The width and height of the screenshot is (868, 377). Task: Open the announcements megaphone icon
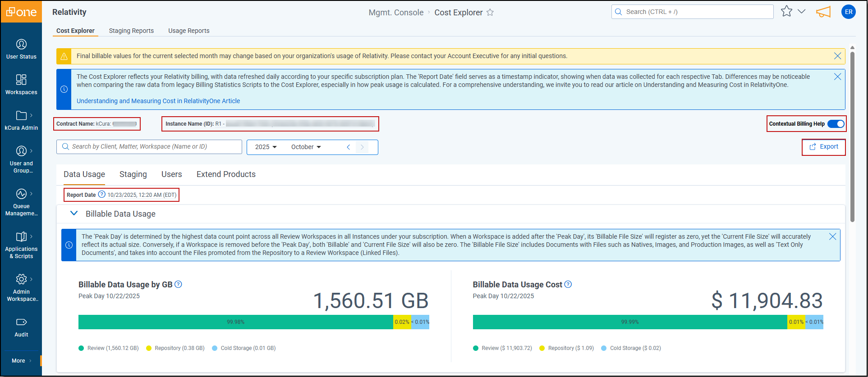pos(823,12)
